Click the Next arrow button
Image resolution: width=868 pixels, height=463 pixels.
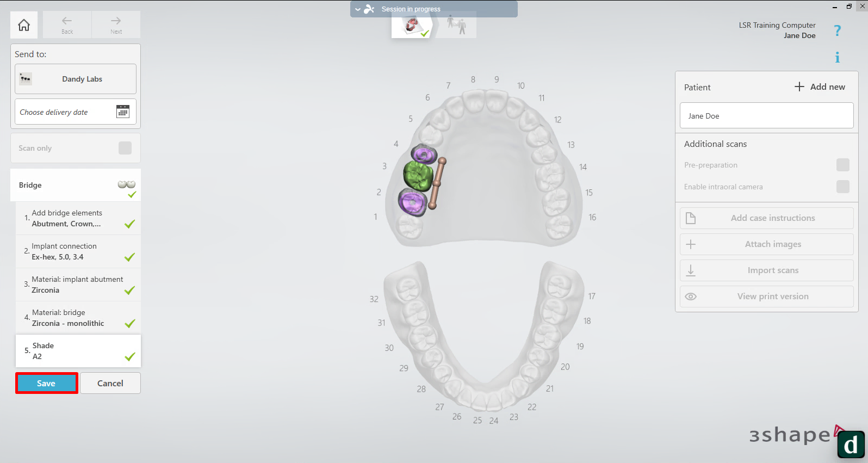point(116,25)
